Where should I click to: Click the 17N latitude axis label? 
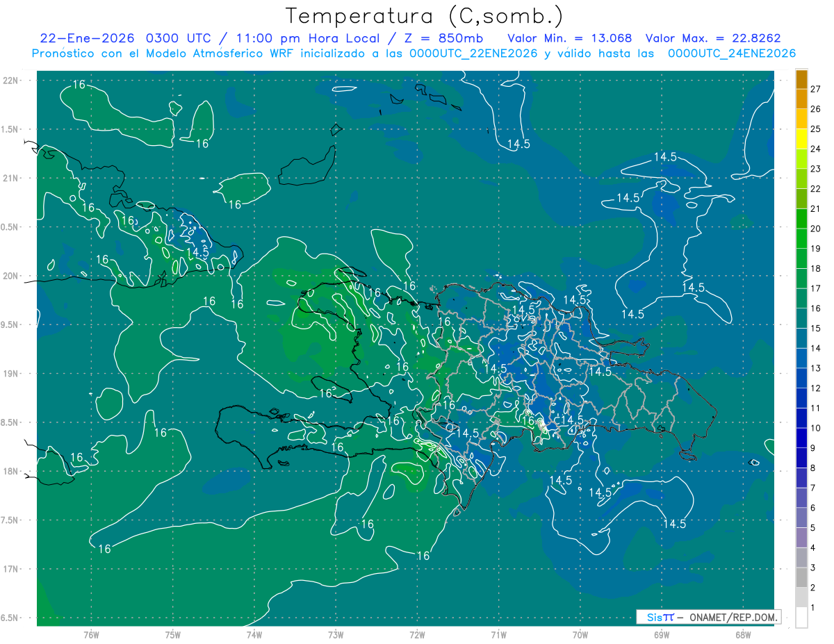click(12, 569)
